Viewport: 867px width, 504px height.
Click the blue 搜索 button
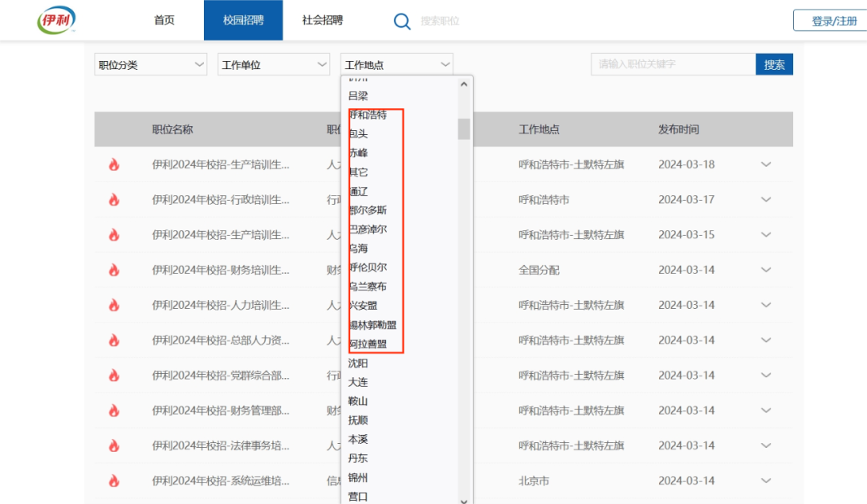(x=774, y=65)
